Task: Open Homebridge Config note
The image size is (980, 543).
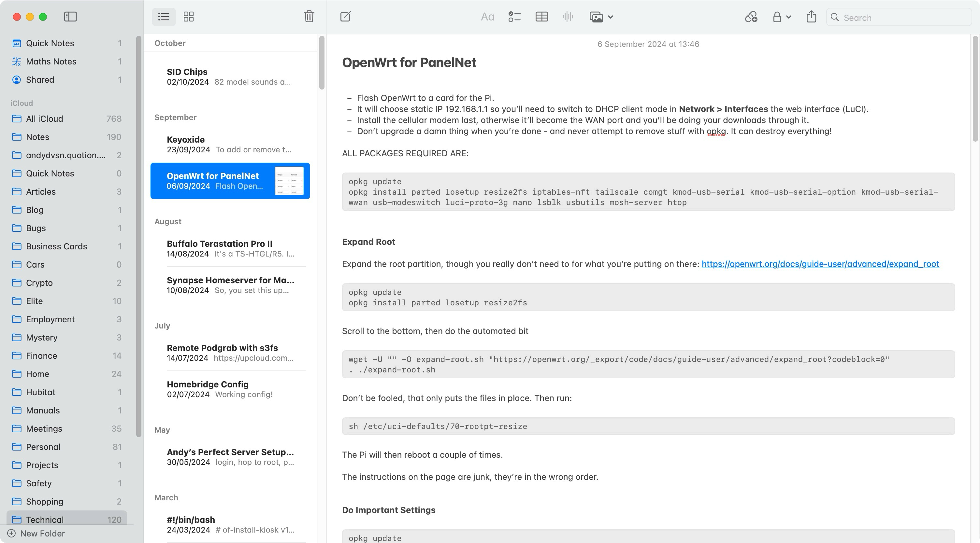Action: click(230, 389)
